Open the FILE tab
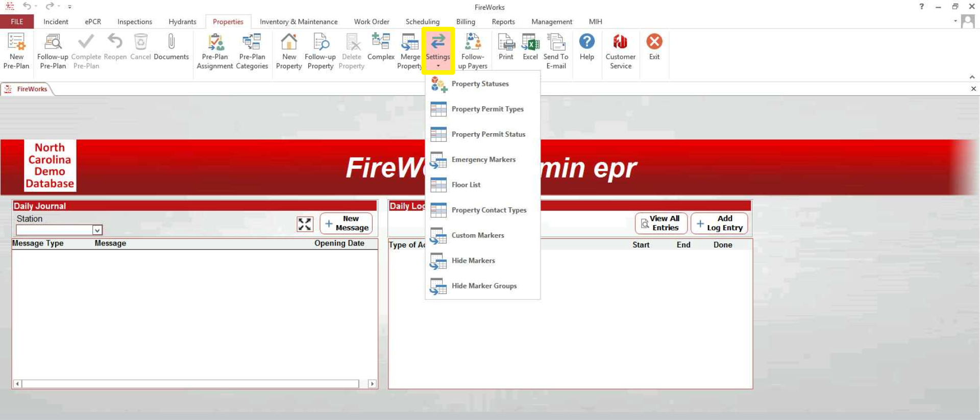The image size is (980, 420). coord(17,21)
